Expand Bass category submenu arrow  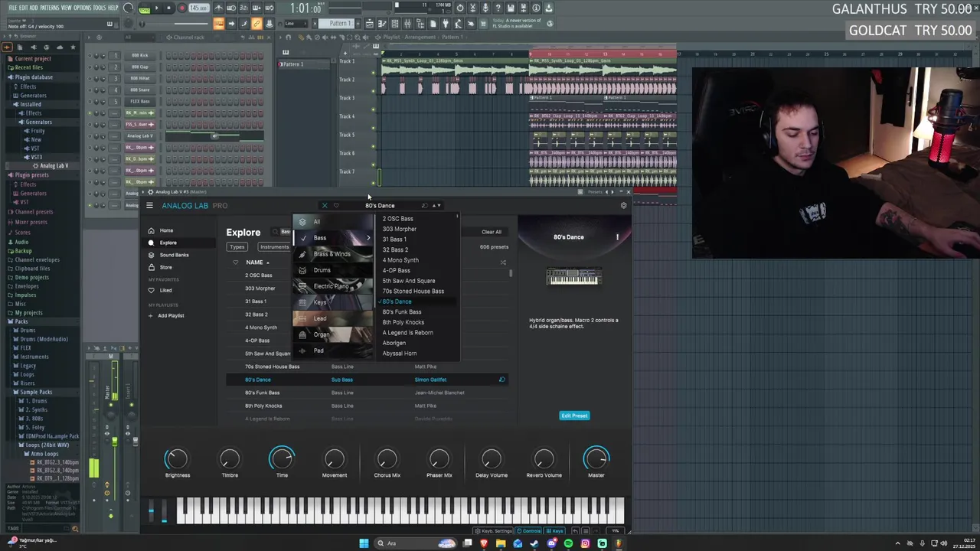368,238
